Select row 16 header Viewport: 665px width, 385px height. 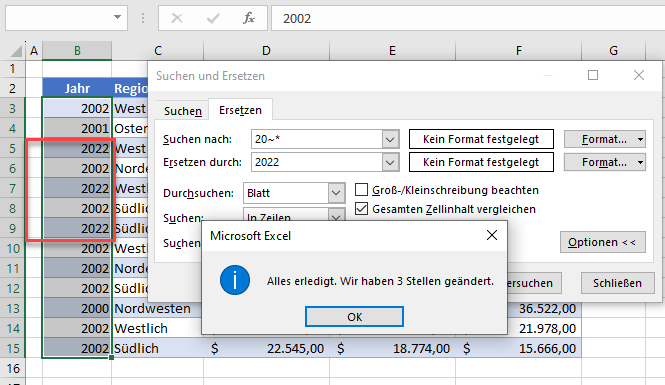13,368
